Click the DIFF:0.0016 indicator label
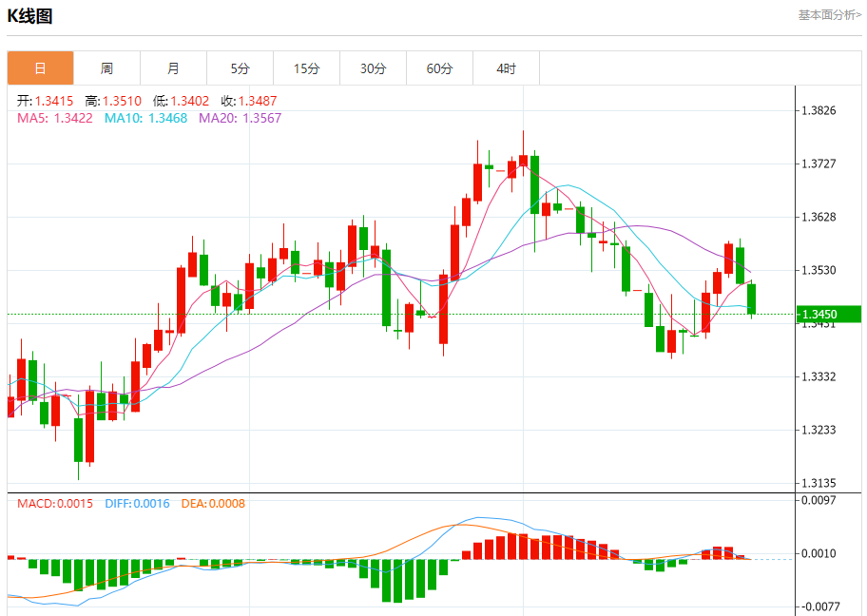867x616 pixels. pos(137,503)
